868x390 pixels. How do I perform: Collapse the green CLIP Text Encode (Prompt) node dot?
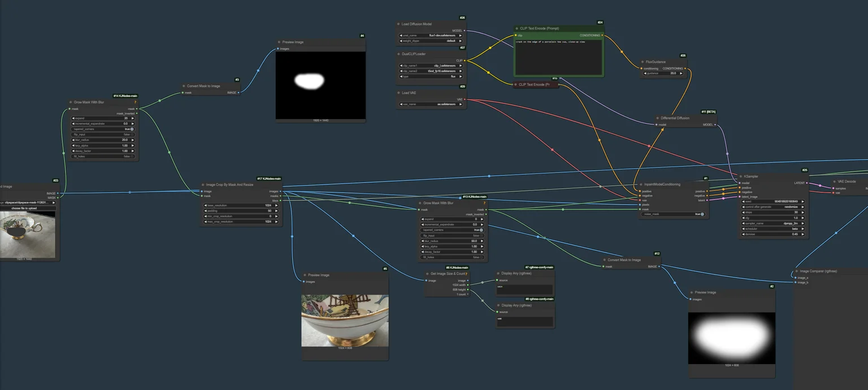pyautogui.click(x=517, y=28)
